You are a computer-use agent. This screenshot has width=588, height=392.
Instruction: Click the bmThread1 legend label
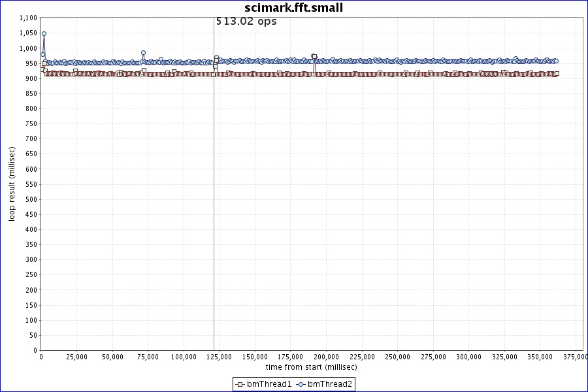click(x=269, y=384)
